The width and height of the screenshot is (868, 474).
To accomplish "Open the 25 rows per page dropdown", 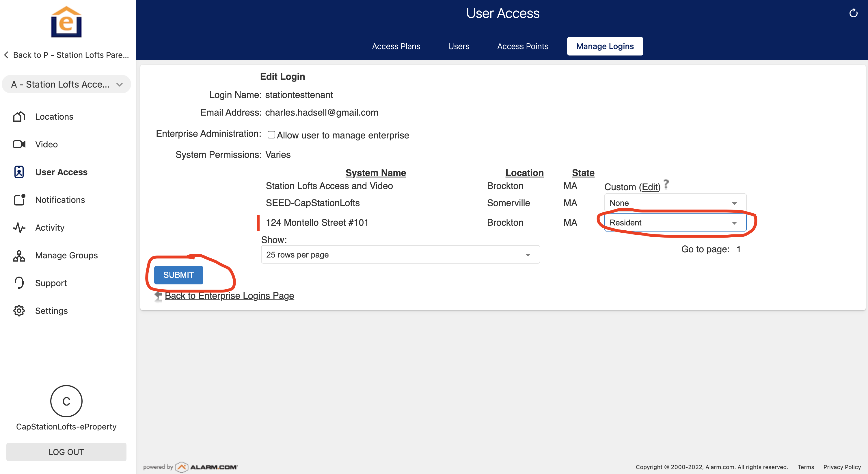I will (x=400, y=254).
